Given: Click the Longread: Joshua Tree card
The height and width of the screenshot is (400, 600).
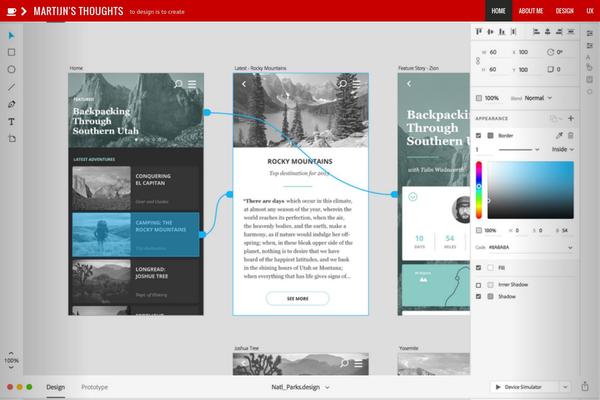Looking at the screenshot, I should point(136,281).
